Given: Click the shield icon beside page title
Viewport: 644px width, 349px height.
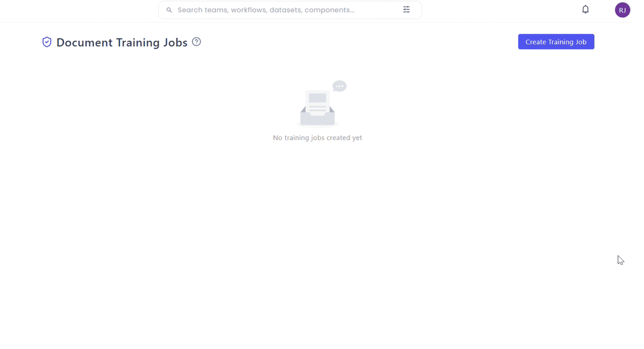Looking at the screenshot, I should pos(47,42).
